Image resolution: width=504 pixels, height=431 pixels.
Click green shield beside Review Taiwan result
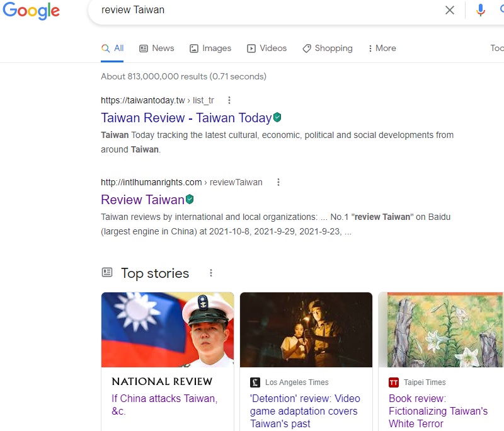[x=190, y=199]
